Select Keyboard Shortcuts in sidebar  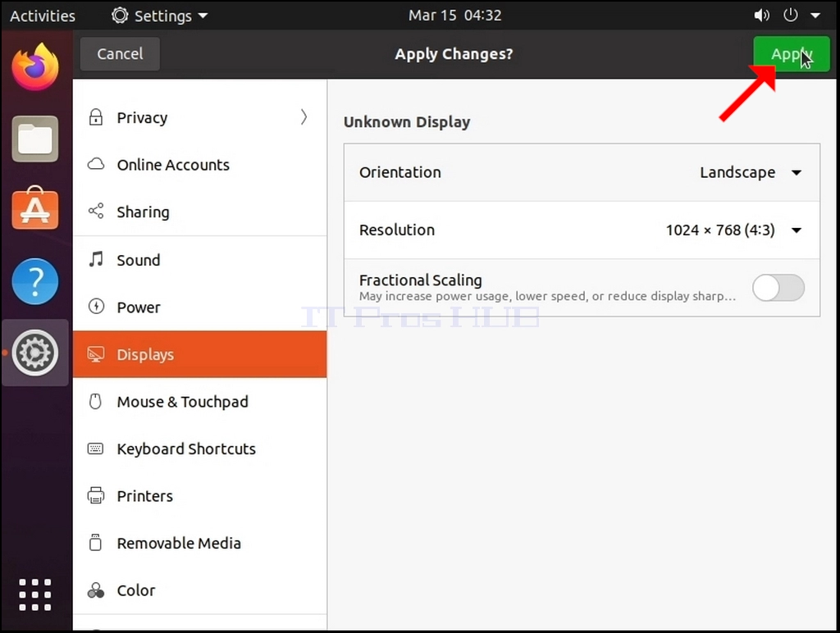click(200, 449)
